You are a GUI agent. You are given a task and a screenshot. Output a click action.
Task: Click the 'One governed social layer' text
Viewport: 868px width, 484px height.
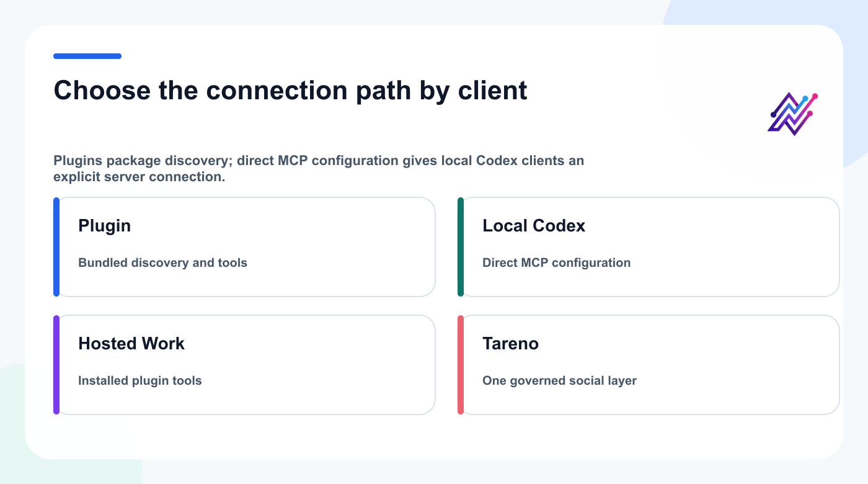pyautogui.click(x=559, y=381)
